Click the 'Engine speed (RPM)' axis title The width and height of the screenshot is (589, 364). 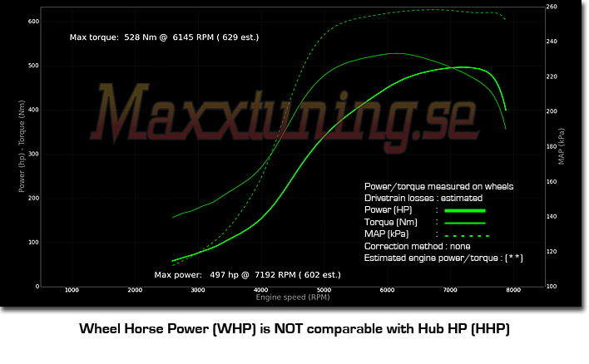click(293, 298)
